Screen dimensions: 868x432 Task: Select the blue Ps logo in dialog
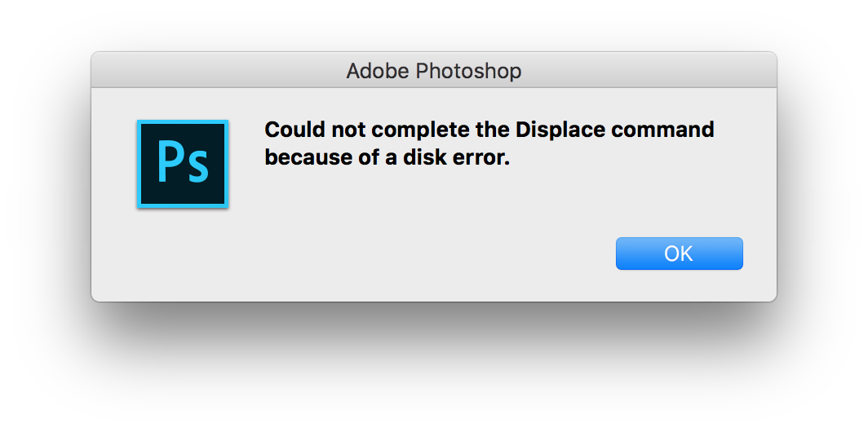(x=182, y=164)
